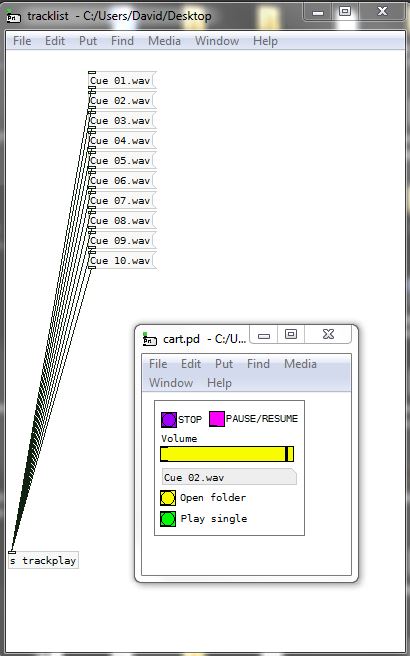Select the Cue 01.wav message box

[x=122, y=81]
